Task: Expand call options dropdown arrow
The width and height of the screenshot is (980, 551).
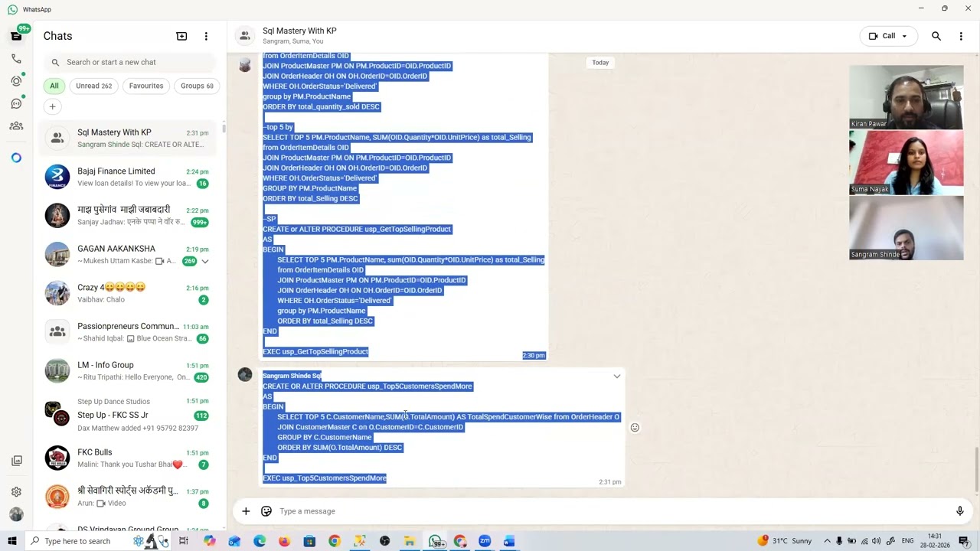Action: click(904, 36)
